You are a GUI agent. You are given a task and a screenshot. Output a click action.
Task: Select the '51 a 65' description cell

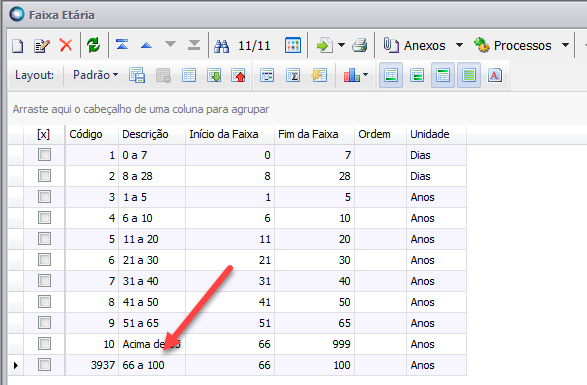coord(152,323)
